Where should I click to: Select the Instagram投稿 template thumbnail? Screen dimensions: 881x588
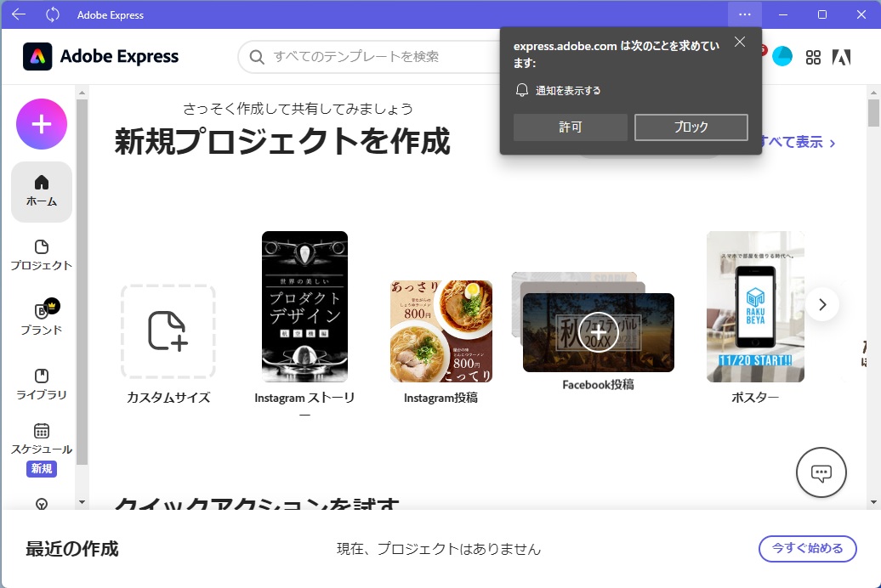(x=441, y=331)
